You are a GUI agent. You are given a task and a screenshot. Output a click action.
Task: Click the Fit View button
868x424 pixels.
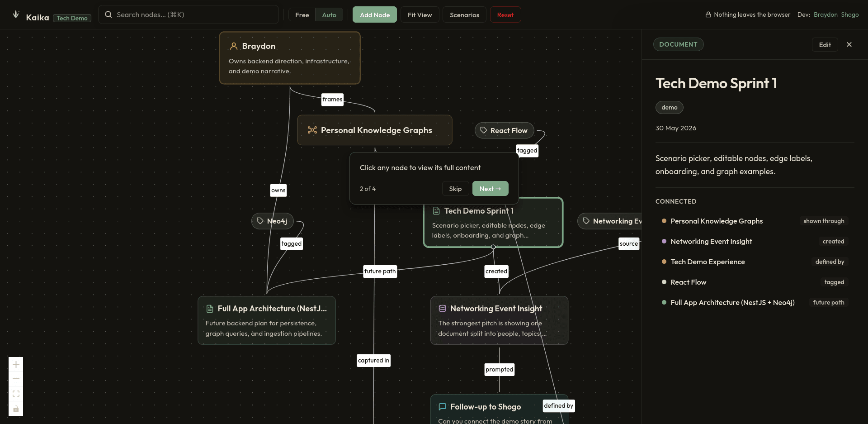pos(420,15)
